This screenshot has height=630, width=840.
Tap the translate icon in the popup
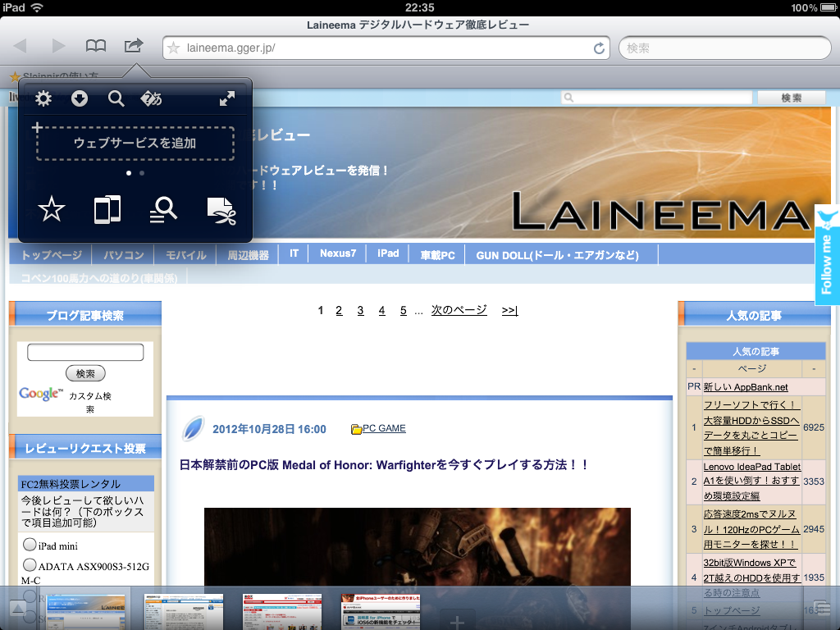(151, 98)
